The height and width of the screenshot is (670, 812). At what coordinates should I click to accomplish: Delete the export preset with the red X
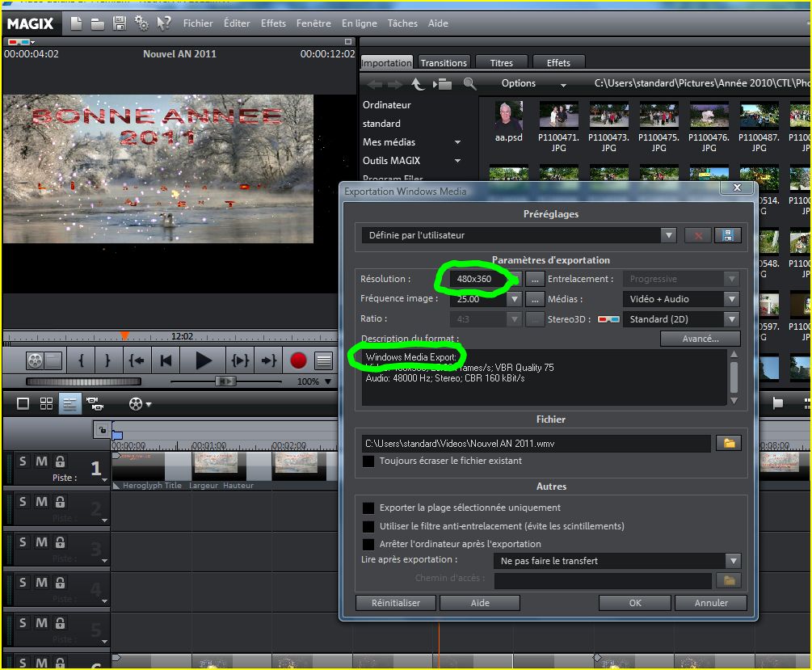(x=697, y=236)
